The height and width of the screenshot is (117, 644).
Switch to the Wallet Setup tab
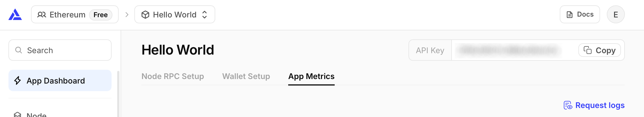(246, 76)
